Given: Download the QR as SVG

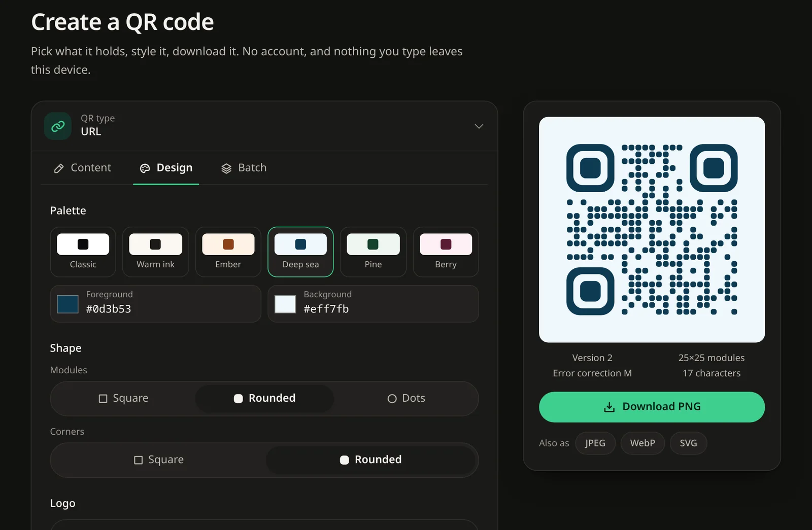Looking at the screenshot, I should 688,443.
